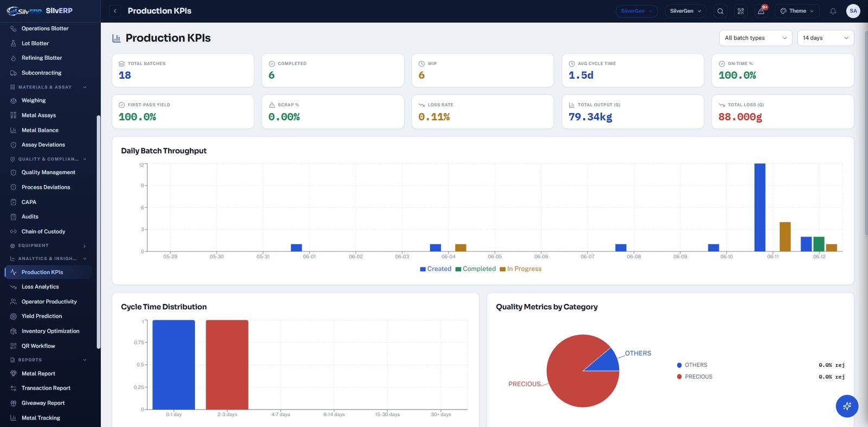Click the Refining Blotter flame icon
868x427 pixels.
coord(13,58)
